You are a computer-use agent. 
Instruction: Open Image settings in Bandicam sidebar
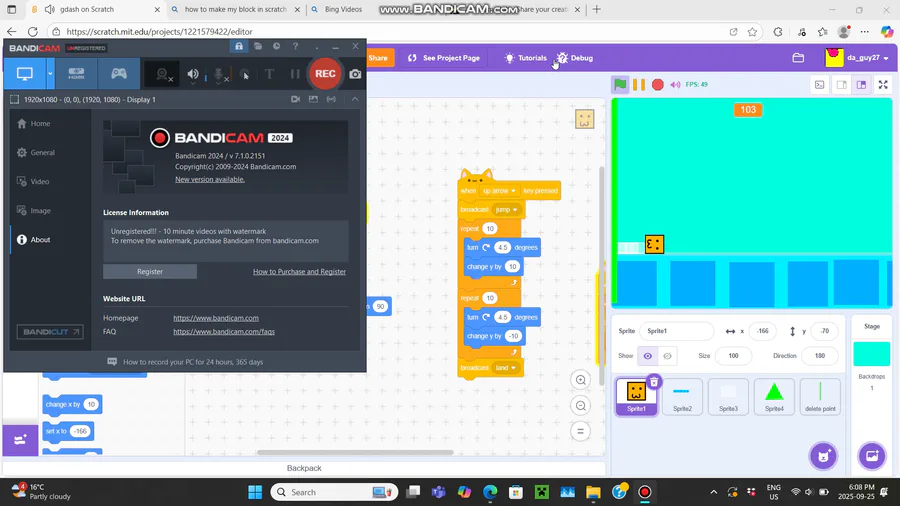34,211
